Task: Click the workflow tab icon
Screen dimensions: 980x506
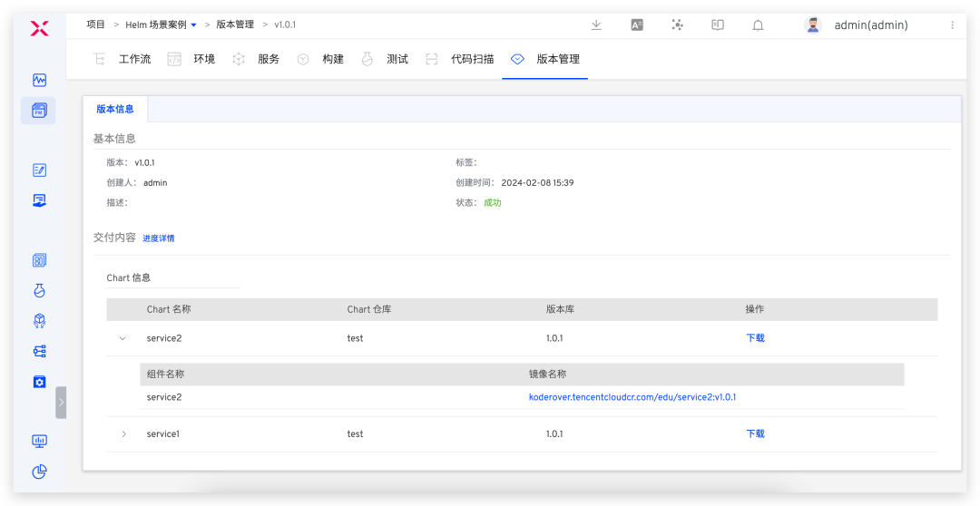Action: (99, 59)
